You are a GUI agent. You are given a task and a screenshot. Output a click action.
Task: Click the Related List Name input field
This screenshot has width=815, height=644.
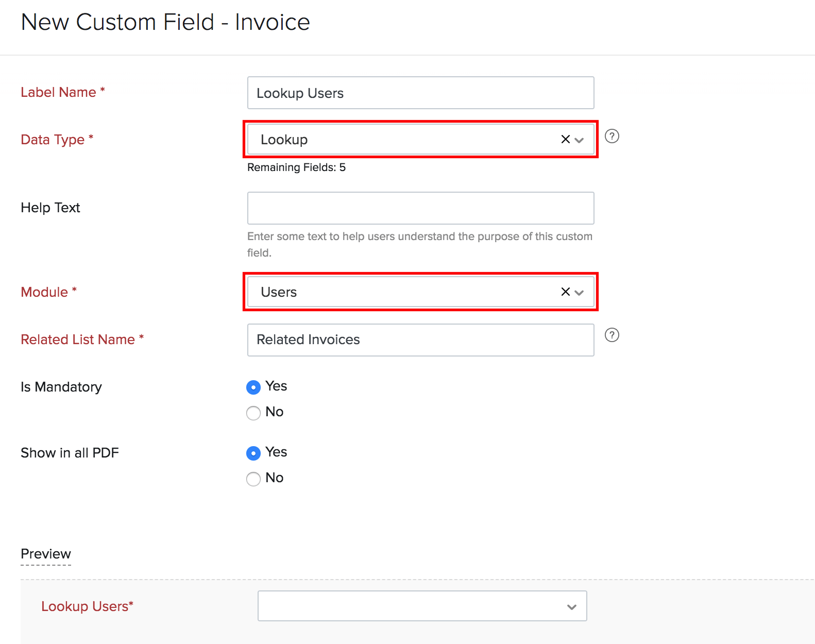click(x=420, y=340)
